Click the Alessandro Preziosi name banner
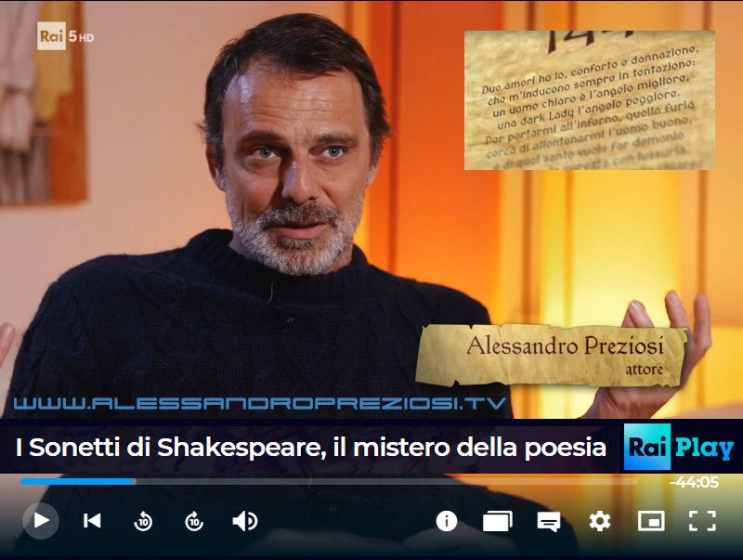This screenshot has width=743, height=560. coord(552,355)
